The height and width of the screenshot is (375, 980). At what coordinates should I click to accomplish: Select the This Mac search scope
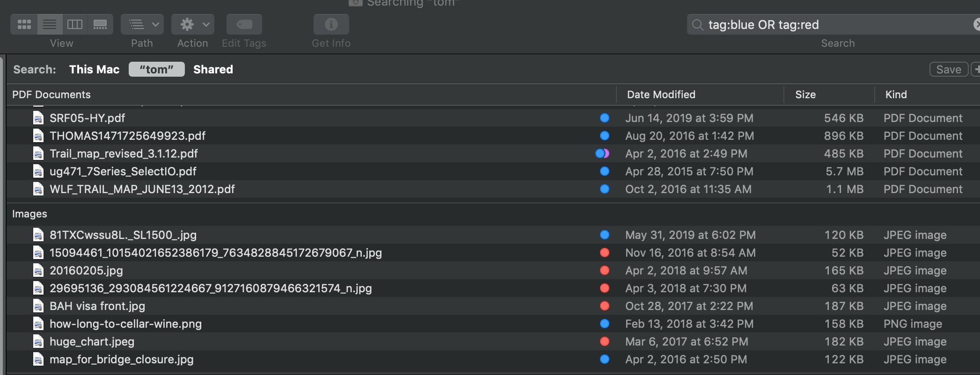[94, 69]
